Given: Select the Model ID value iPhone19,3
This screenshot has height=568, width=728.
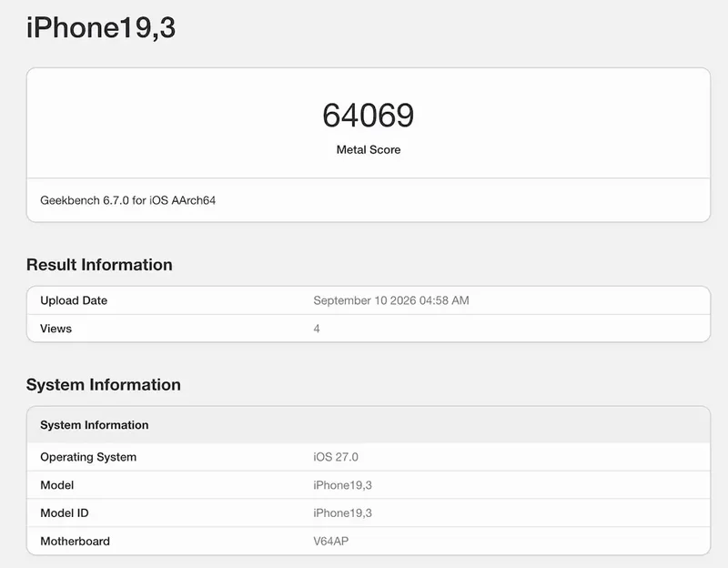Looking at the screenshot, I should (343, 513).
